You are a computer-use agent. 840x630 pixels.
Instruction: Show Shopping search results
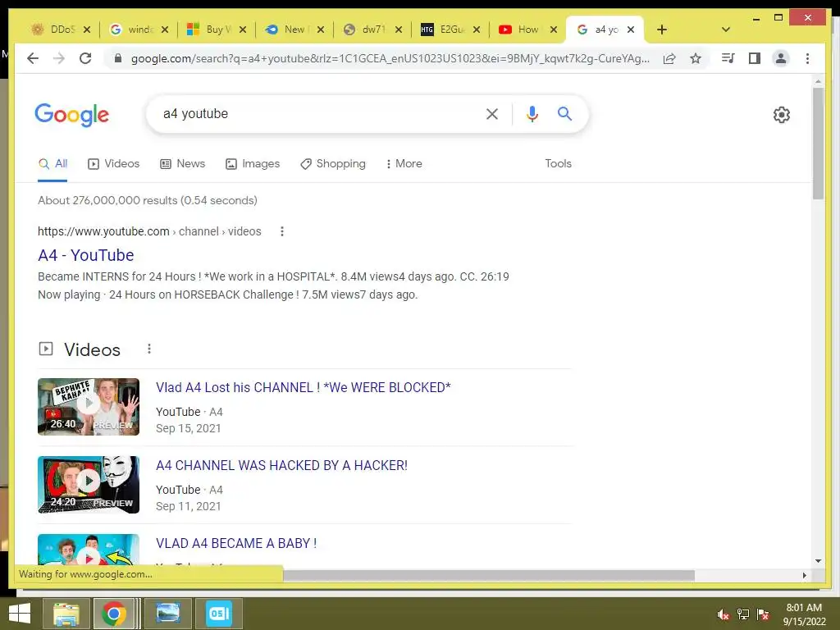(x=333, y=164)
